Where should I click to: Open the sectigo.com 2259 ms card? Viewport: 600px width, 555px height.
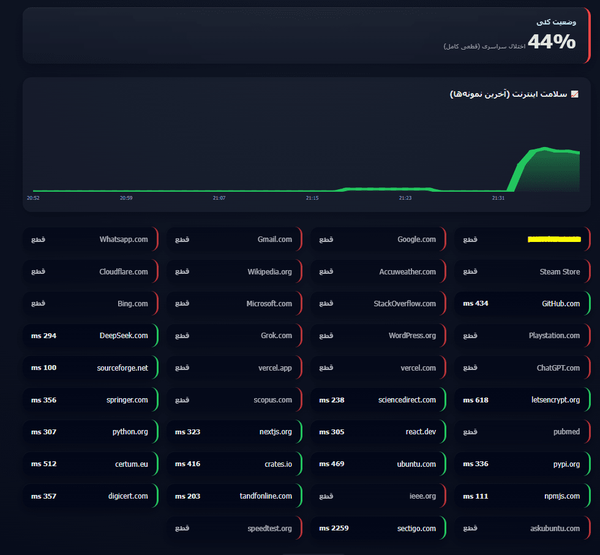[x=378, y=528]
